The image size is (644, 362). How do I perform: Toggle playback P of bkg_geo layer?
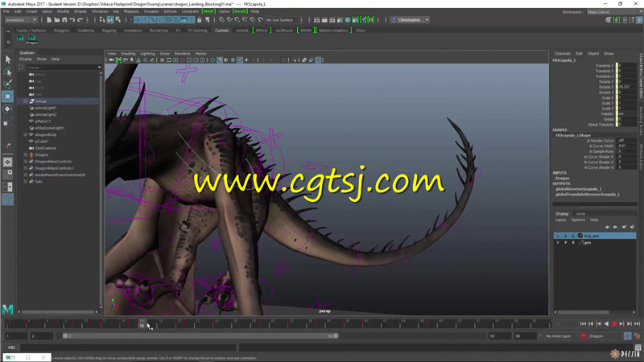point(566,236)
